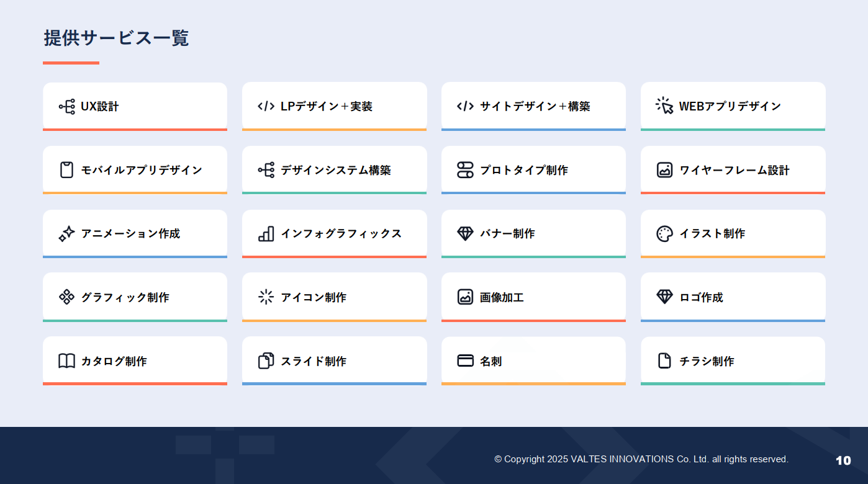868x484 pixels.
Task: Click the cursor icon beside WEBアプリデザイン
Action: coord(664,106)
